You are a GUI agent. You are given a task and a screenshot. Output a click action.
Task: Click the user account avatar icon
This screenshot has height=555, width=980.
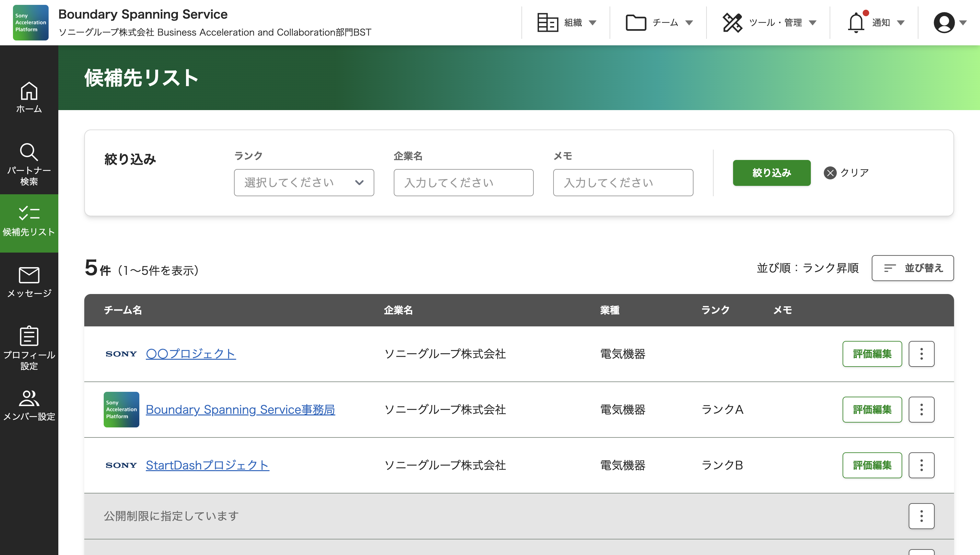pyautogui.click(x=944, y=22)
